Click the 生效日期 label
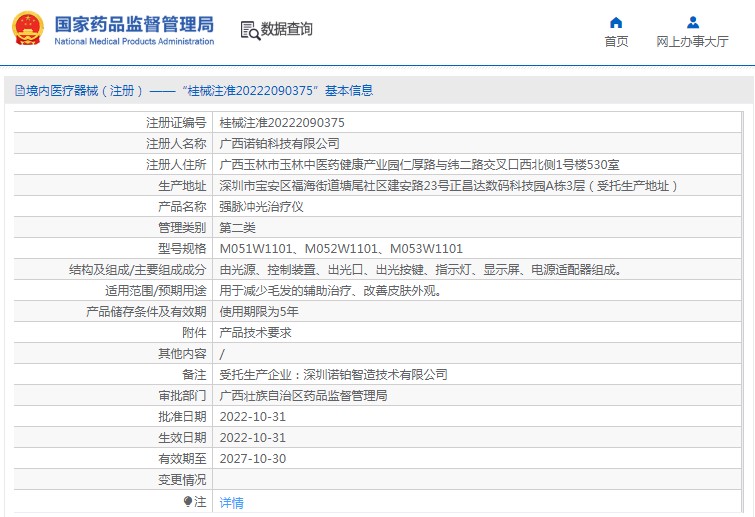This screenshot has width=755, height=517. pyautogui.click(x=182, y=438)
